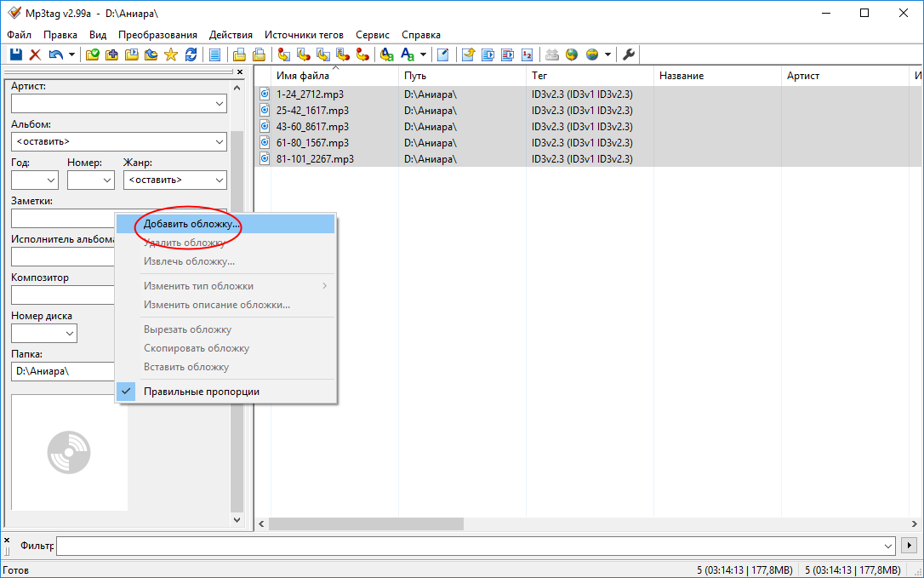
Task: Click tag panel scrollbar down arrow
Action: [x=237, y=519]
